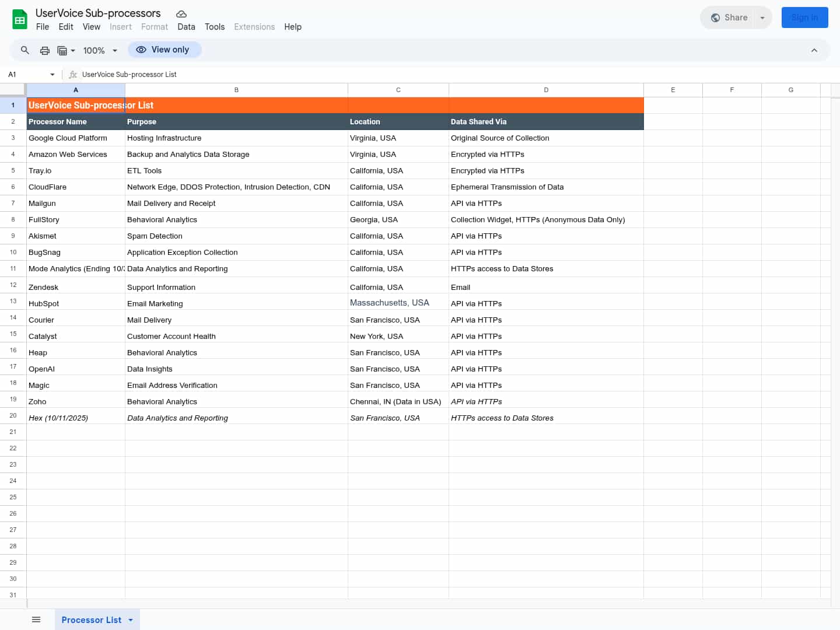This screenshot has height=630, width=840.
Task: Click the View only eye button
Action: point(164,50)
